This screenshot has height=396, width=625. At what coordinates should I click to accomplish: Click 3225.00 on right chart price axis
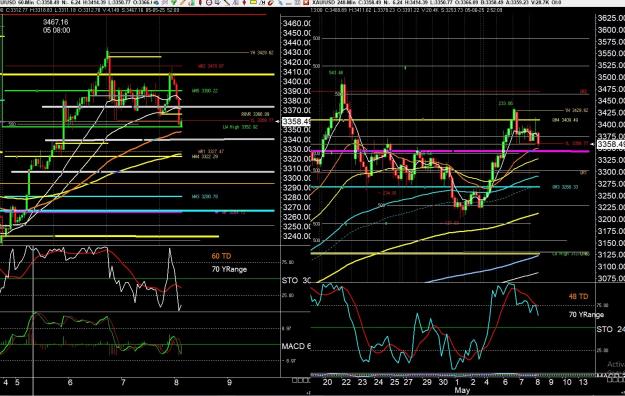(x=611, y=207)
